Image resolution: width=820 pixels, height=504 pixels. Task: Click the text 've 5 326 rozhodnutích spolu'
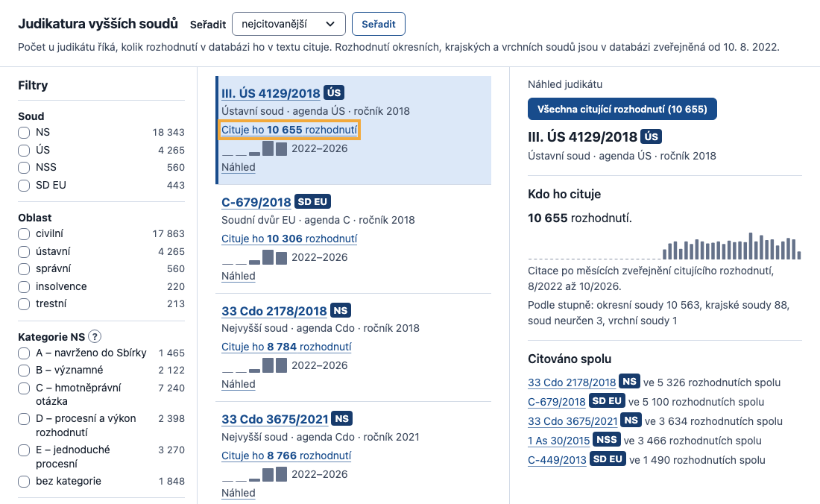click(x=712, y=382)
